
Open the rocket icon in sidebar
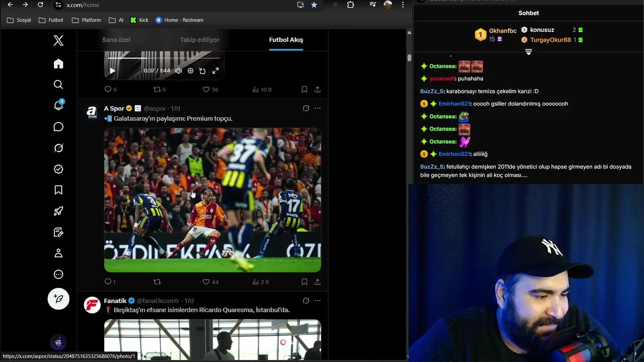(x=58, y=211)
